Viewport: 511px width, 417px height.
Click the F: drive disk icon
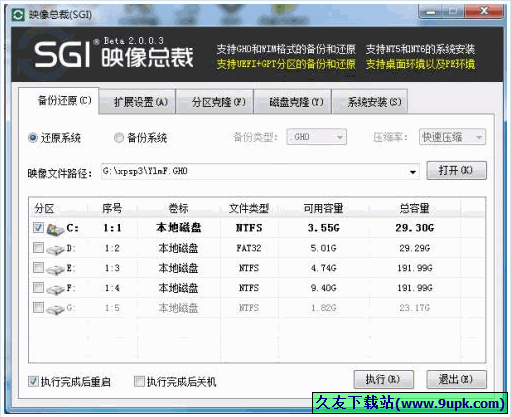[x=55, y=289]
